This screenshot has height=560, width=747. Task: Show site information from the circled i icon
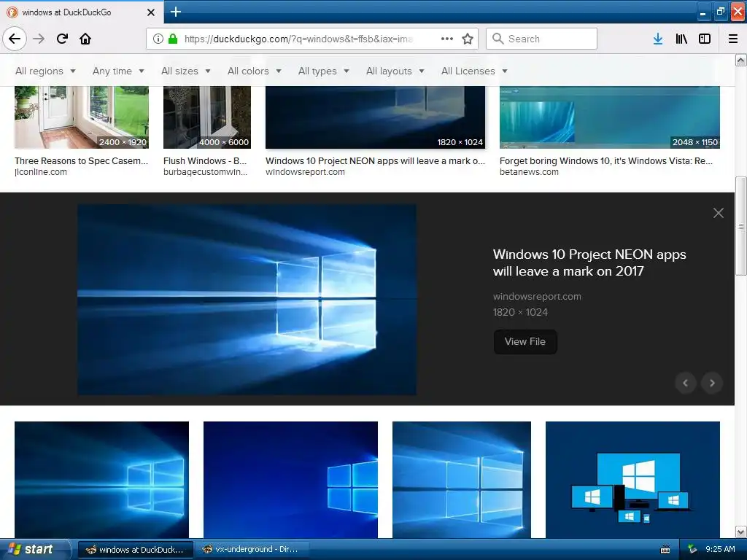pos(158,39)
